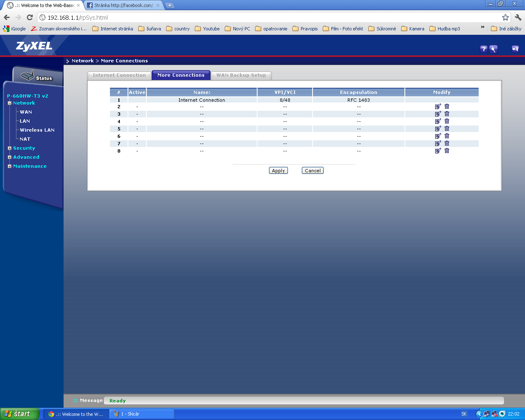Edit connection row 8
Screen dimensions: 525x420
coord(438,151)
